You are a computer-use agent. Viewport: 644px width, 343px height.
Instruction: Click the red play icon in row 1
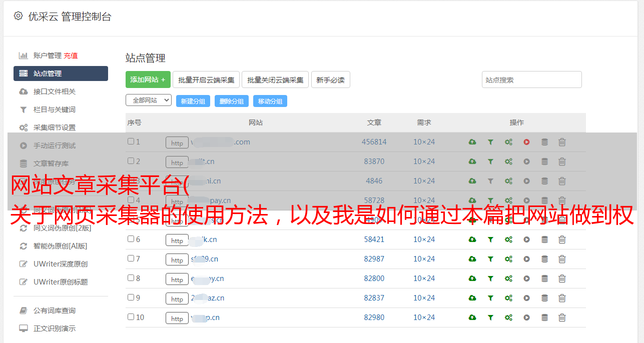click(x=526, y=142)
